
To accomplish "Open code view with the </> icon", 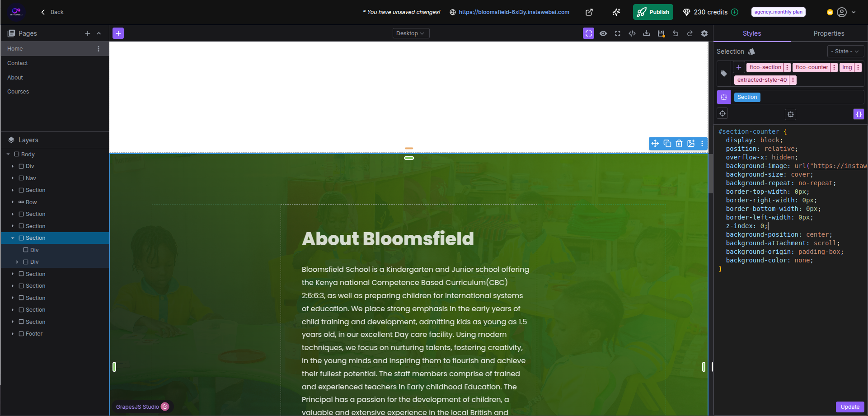I will click(632, 33).
